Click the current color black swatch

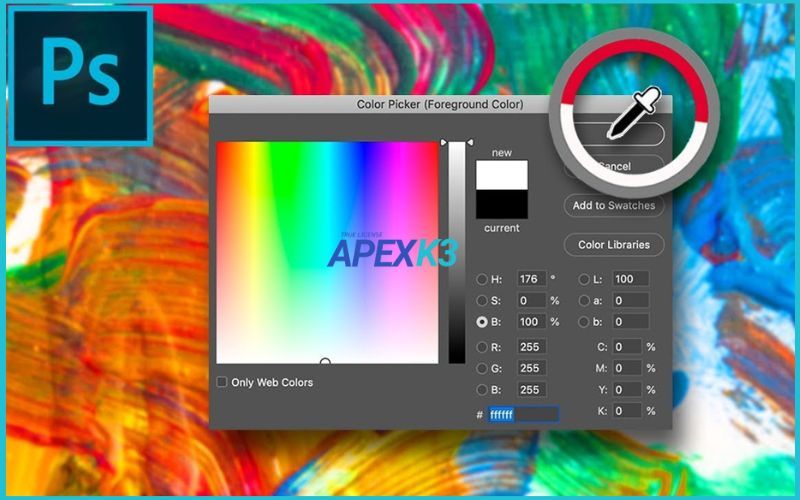tap(502, 204)
